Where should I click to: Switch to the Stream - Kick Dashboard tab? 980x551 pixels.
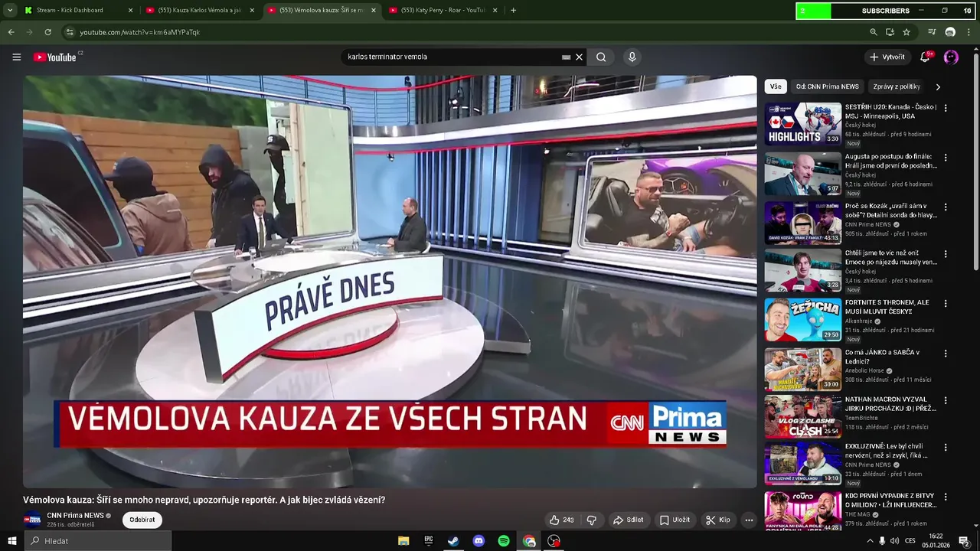[79, 11]
